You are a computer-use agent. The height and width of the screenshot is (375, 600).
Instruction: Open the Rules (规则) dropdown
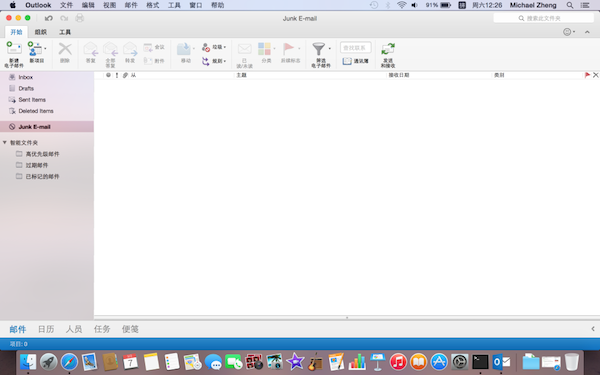214,61
